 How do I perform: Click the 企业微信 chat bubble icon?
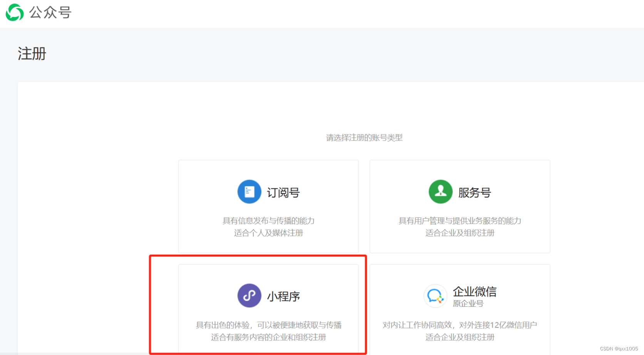point(435,296)
